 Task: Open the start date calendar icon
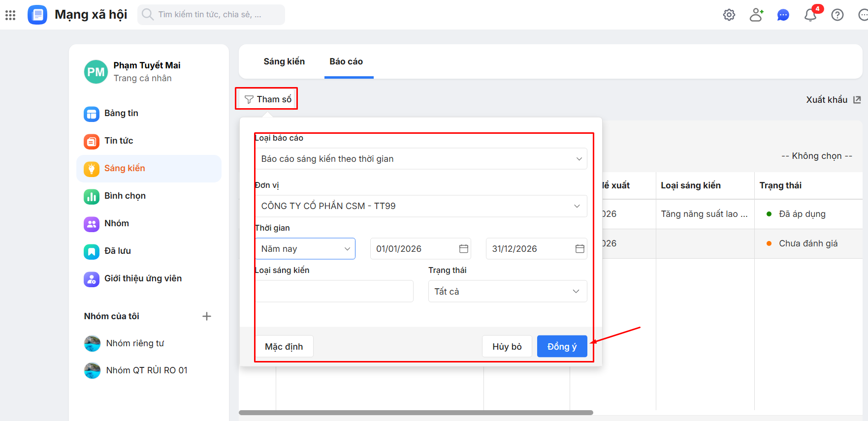click(464, 249)
